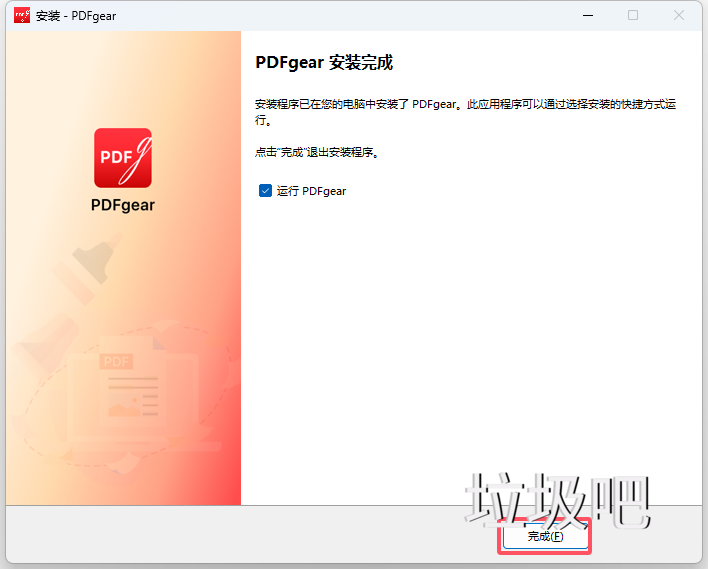The width and height of the screenshot is (708, 569).
Task: Click the 点击"完成"退出安装程序 instruction line
Action: (x=318, y=153)
